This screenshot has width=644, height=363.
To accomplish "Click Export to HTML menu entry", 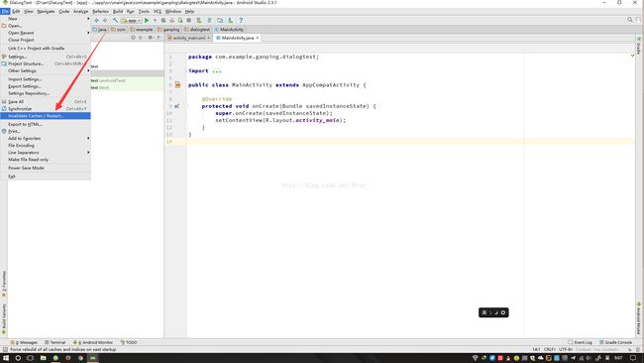I will pyautogui.click(x=46, y=124).
